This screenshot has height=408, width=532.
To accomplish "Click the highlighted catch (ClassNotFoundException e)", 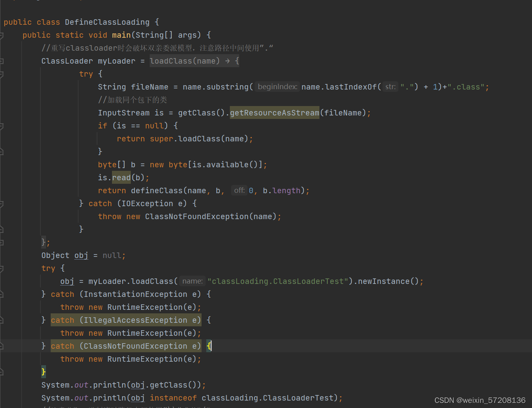I will click(126, 346).
